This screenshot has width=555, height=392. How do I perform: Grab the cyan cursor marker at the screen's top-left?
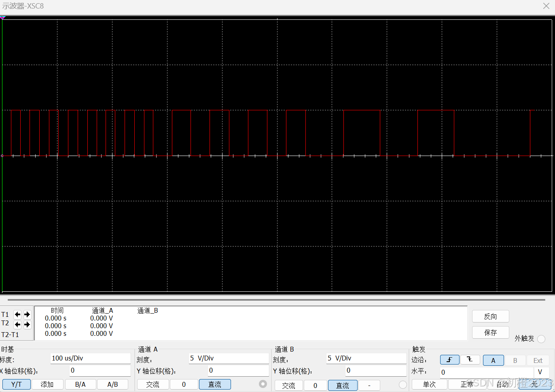2,17
